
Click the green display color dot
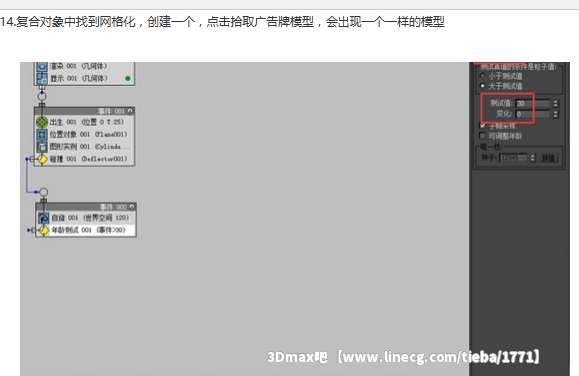click(128, 78)
